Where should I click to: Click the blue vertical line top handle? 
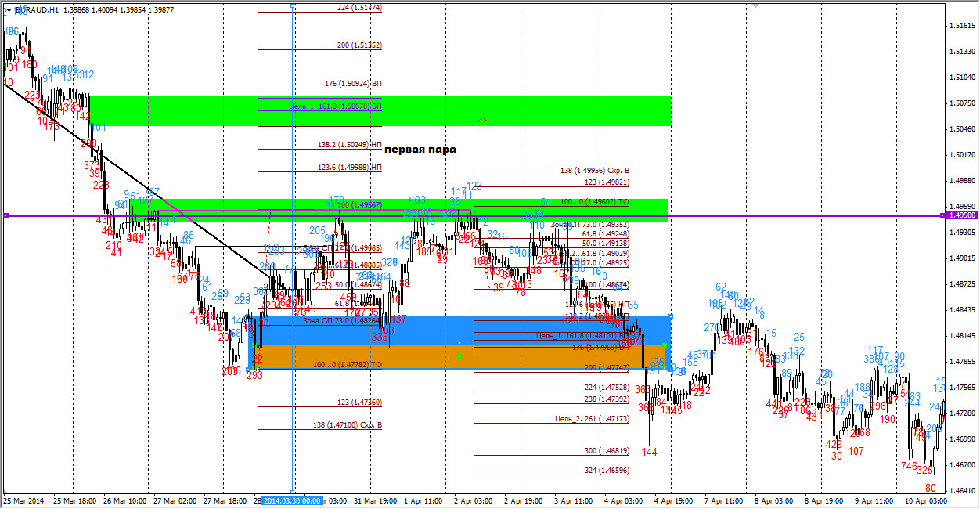click(x=293, y=5)
